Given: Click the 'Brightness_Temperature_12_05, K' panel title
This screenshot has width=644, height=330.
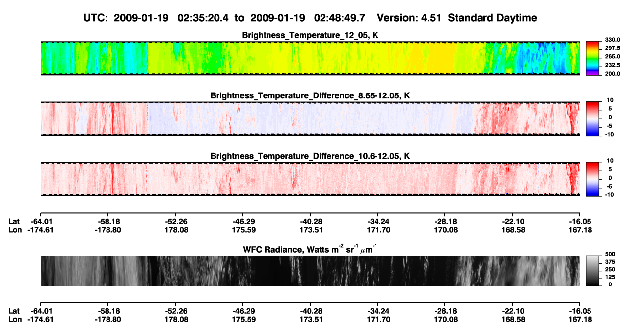Looking at the screenshot, I should [x=310, y=35].
